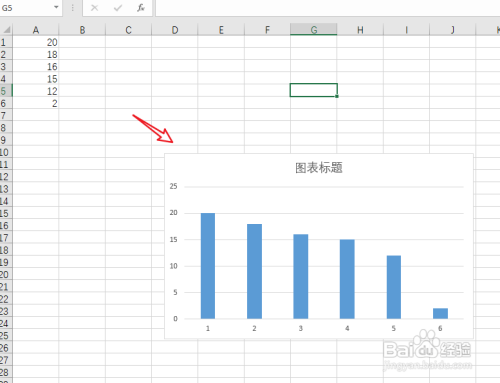Click the formula bar expand dots handle
500x383 pixels.
tap(72, 8)
